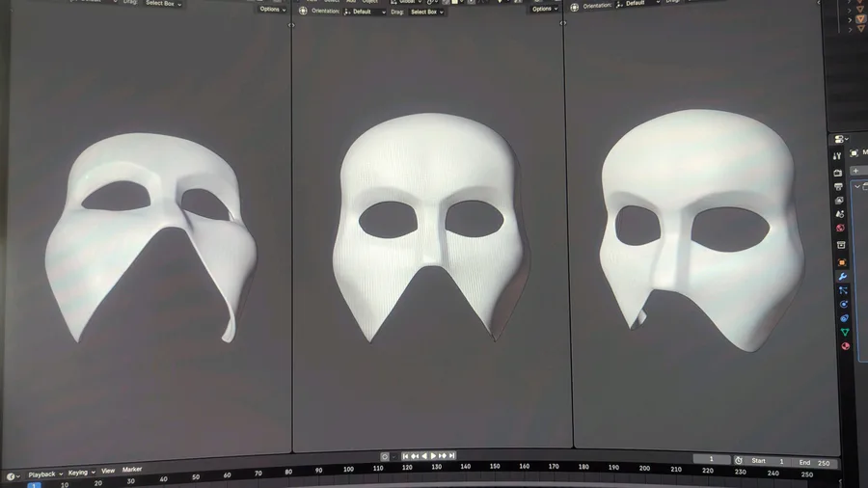This screenshot has height=488, width=868.
Task: Click frame 200 on the timeline ruler
Action: pyautogui.click(x=644, y=468)
